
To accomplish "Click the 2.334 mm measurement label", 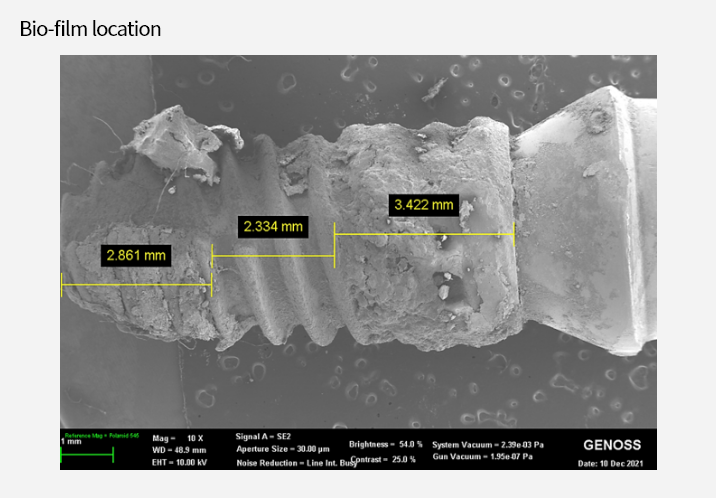I will click(273, 226).
